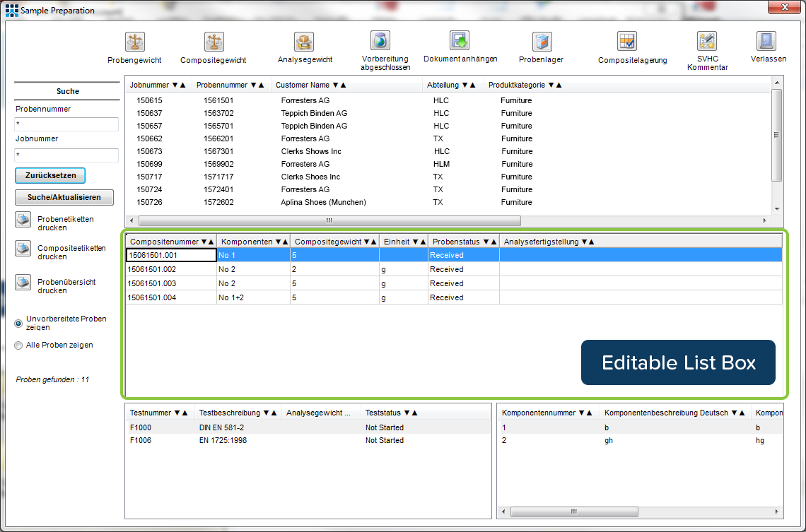Click Suche/Aktualisieren to refresh results
Screen dimensions: 806x532
pyautogui.click(x=64, y=197)
